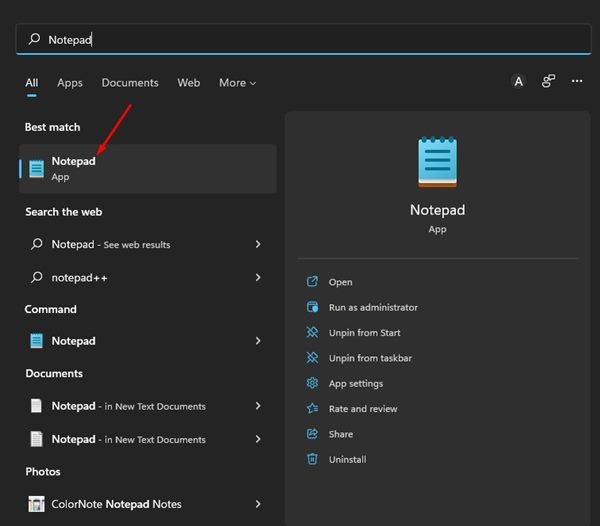This screenshot has width=600, height=526.
Task: Expand arrow for second Documents Notepad result
Action: click(258, 439)
